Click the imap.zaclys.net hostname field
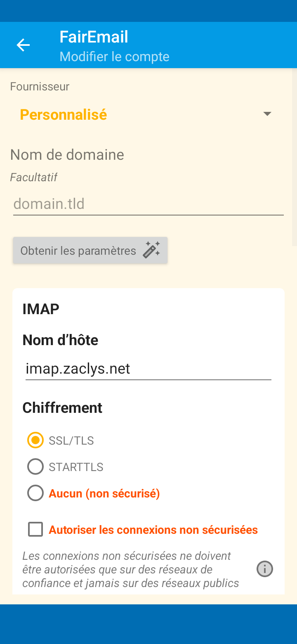This screenshot has width=297, height=644. pyautogui.click(x=148, y=368)
